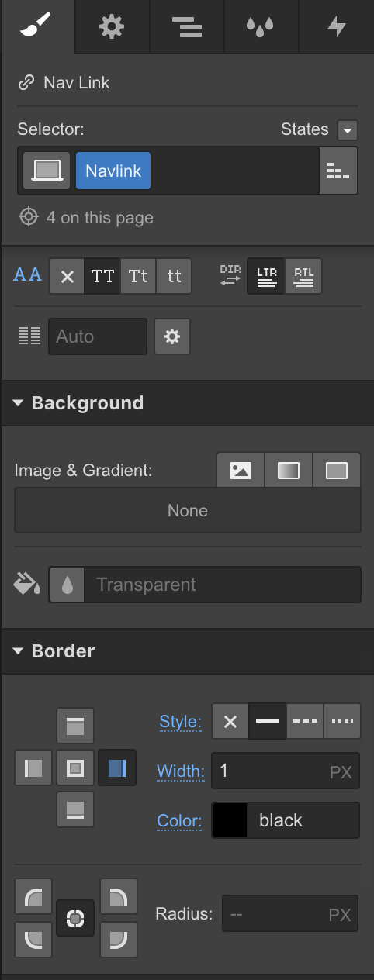Add a background image layer
The width and height of the screenshot is (374, 980).
241,470
